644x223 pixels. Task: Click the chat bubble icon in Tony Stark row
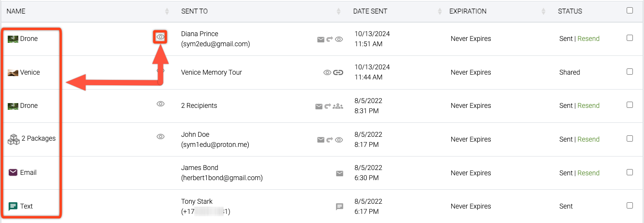339,207
